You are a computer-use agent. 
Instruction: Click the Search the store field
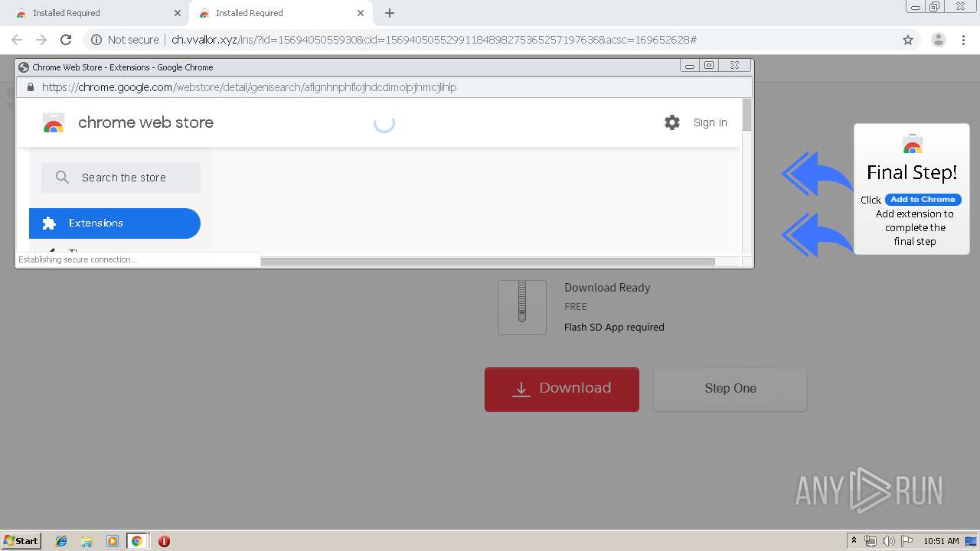(121, 178)
